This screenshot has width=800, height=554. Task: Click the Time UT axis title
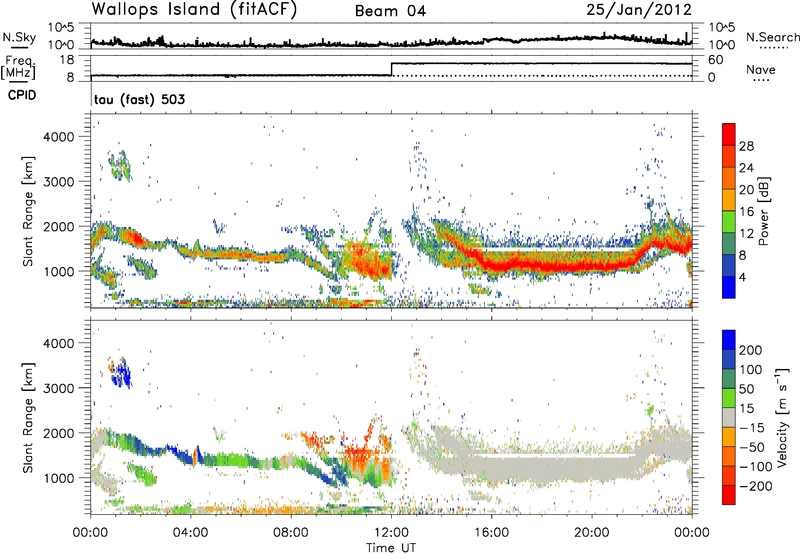click(391, 548)
